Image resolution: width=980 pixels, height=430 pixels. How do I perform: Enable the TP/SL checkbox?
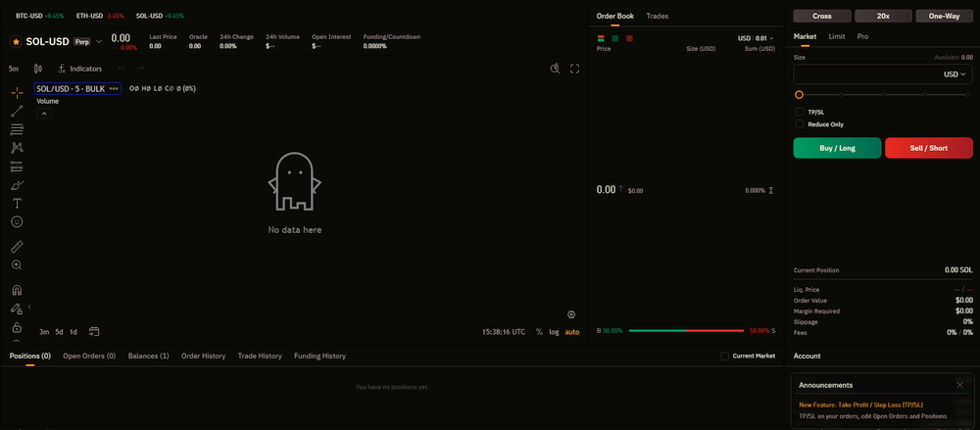coord(800,112)
